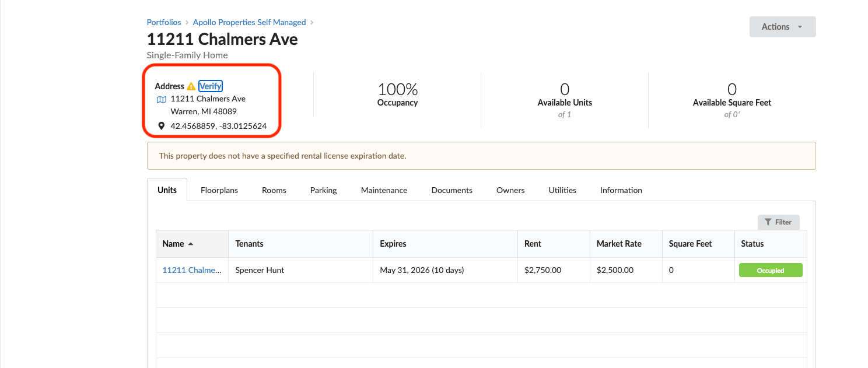The image size is (868, 368).
Task: Click the Verify address link
Action: click(210, 86)
